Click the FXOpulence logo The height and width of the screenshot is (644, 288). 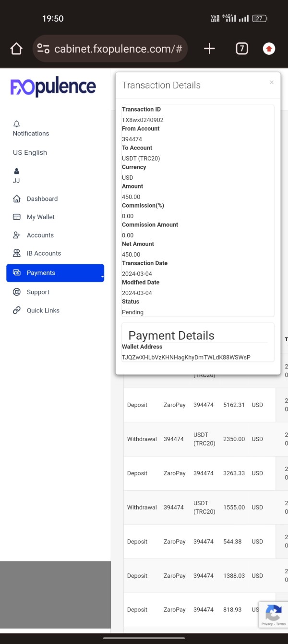click(x=53, y=87)
